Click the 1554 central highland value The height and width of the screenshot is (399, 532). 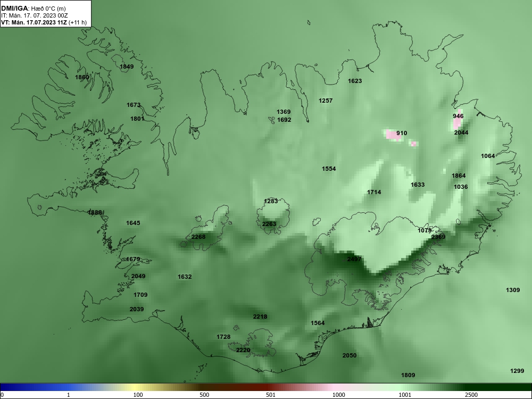pos(329,169)
